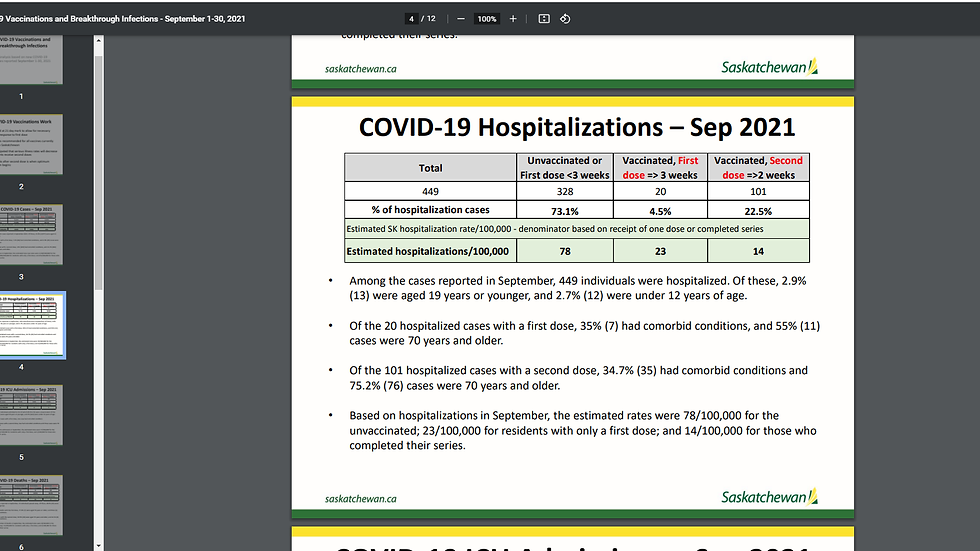This screenshot has height=551, width=980.
Task: Click the rate value 23 cell
Action: coord(660,251)
